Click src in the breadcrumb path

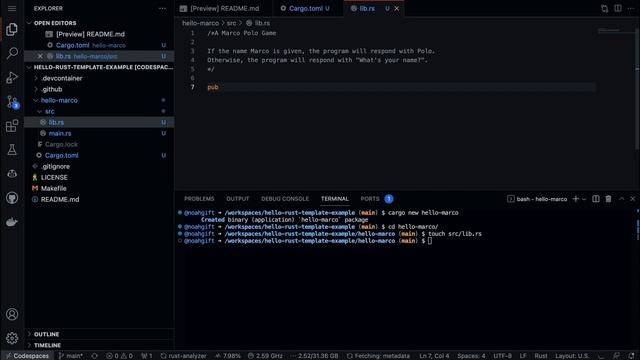pyautogui.click(x=231, y=23)
